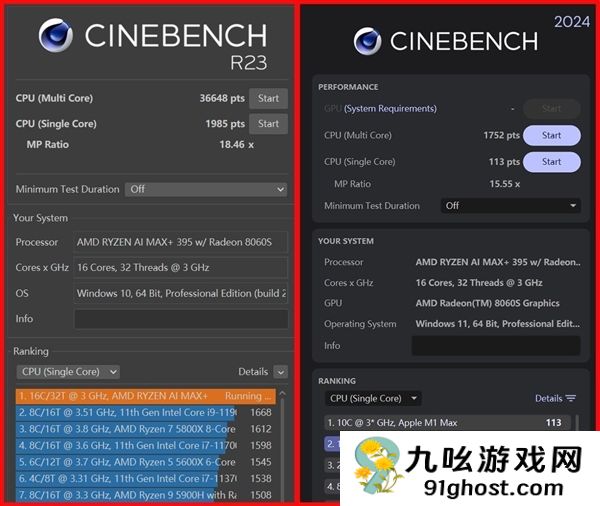The width and height of the screenshot is (600, 506).
Task: Click the R23 single core score 1985 pts
Action: 225,124
